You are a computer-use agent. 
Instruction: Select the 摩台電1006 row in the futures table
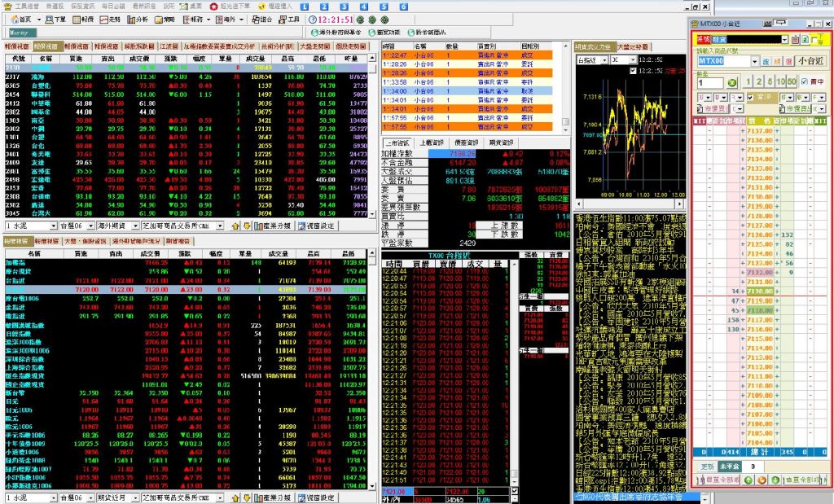pyautogui.click(x=186, y=299)
